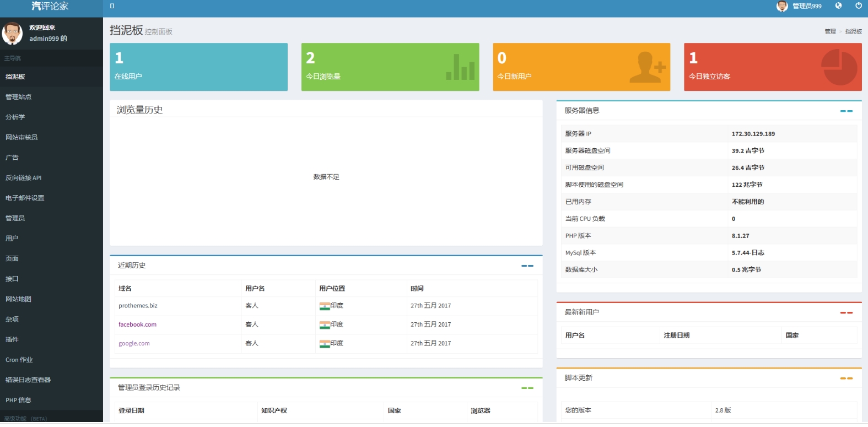Click the power logout icon

coord(858,6)
